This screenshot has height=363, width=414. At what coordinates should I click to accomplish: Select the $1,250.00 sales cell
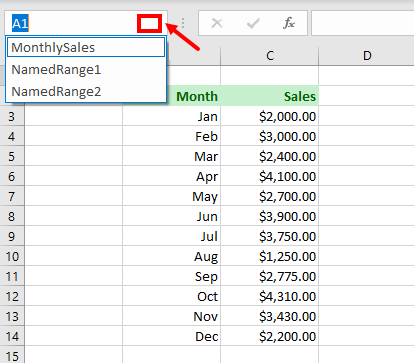tap(270, 256)
